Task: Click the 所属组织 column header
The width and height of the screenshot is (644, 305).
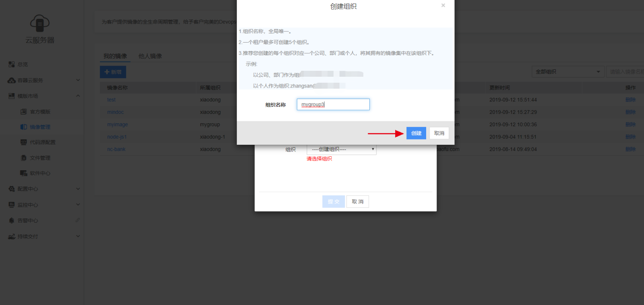Action: pyautogui.click(x=210, y=87)
